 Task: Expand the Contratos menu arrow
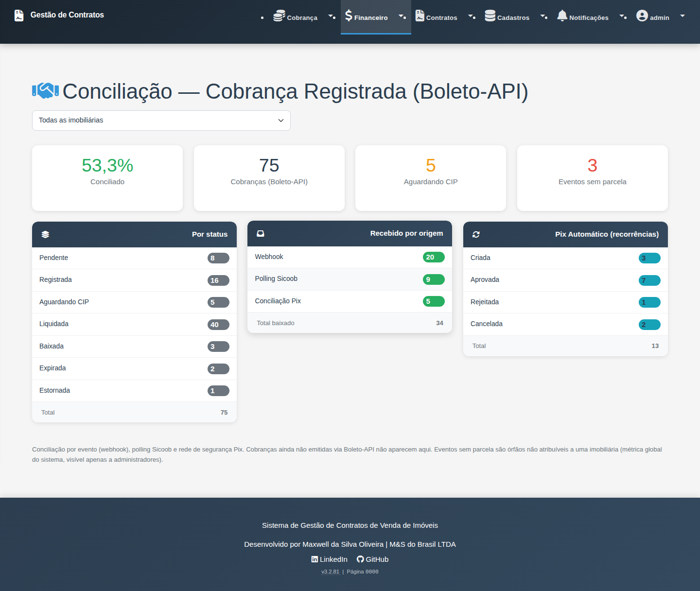471,16
